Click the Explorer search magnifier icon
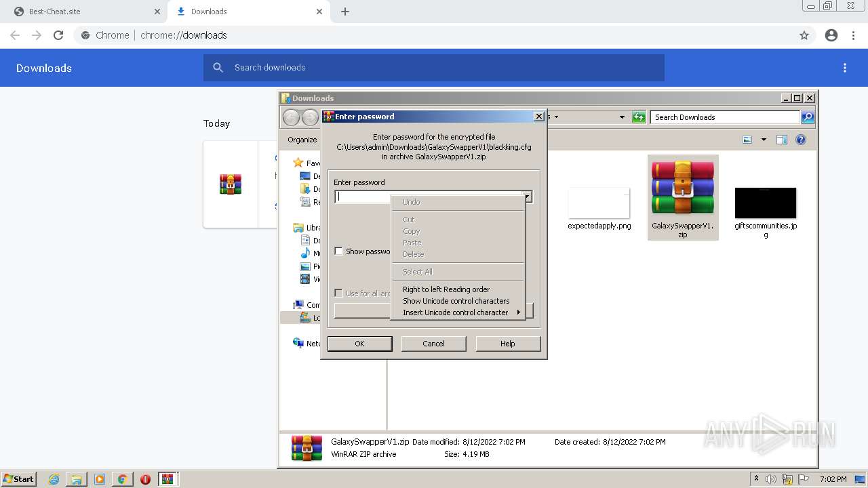This screenshot has width=868, height=488. (808, 117)
